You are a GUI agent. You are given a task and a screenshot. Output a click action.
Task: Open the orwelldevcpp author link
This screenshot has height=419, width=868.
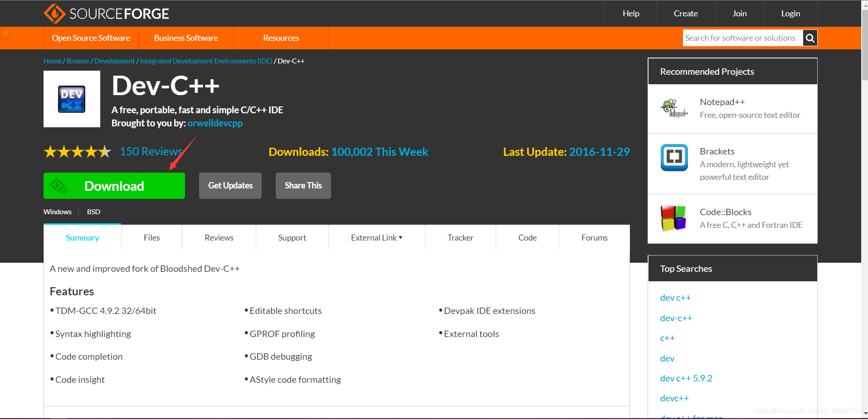pyautogui.click(x=215, y=123)
